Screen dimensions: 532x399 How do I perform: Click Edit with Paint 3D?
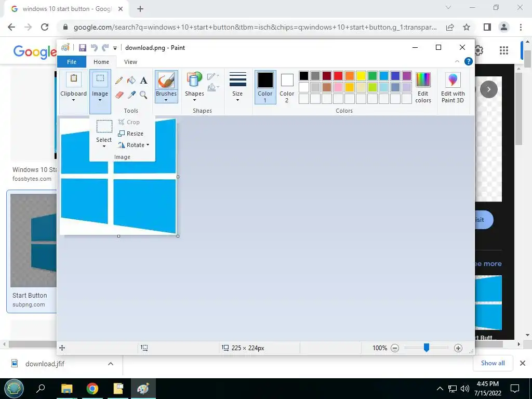click(453, 87)
